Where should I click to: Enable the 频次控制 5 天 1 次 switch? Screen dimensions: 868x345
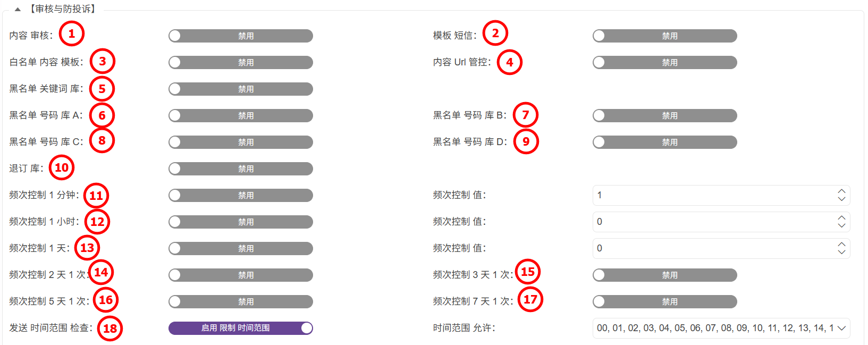240,301
